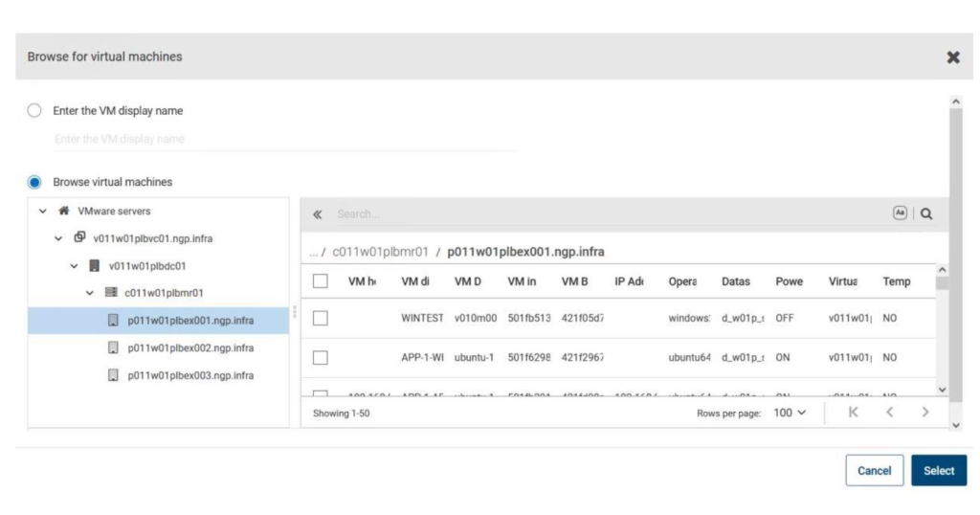Sort by Datas column header
Screen dimensions: 980x515
(736, 281)
